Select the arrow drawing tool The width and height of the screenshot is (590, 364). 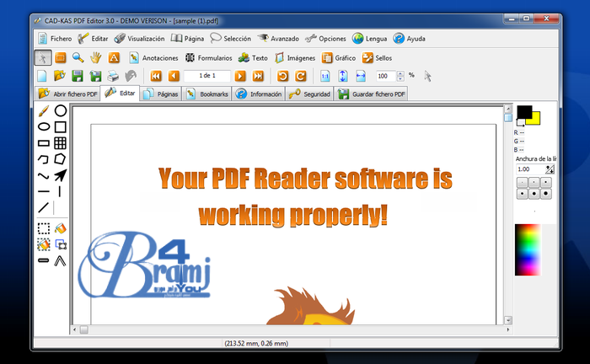pos(60,175)
